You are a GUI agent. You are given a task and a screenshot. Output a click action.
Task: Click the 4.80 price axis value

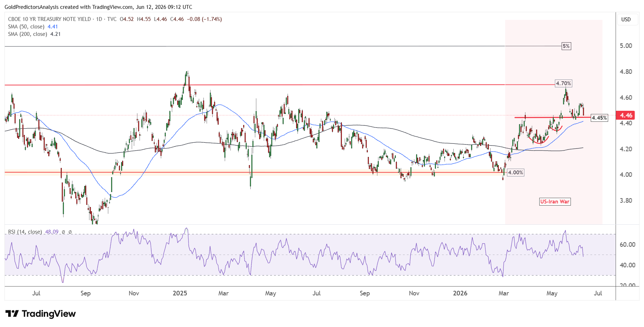click(626, 72)
